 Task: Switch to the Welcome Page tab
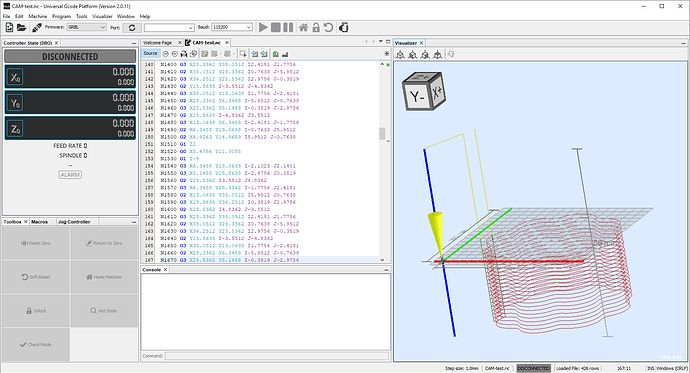158,43
